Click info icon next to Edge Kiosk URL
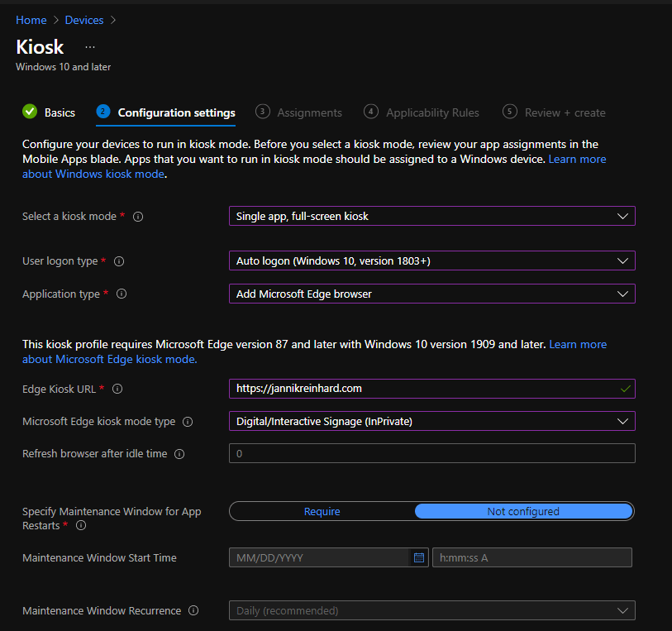Viewport: 672px width, 631px height. click(117, 389)
